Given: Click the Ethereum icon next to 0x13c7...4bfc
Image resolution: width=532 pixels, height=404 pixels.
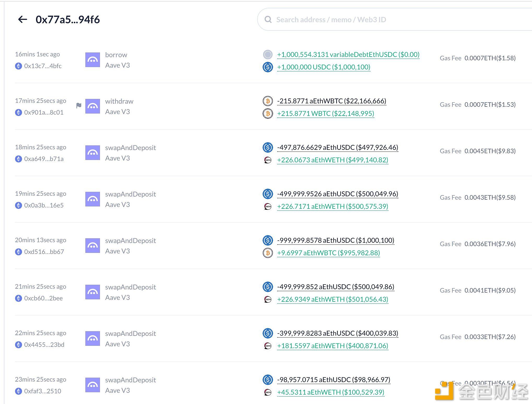Looking at the screenshot, I should point(19,66).
